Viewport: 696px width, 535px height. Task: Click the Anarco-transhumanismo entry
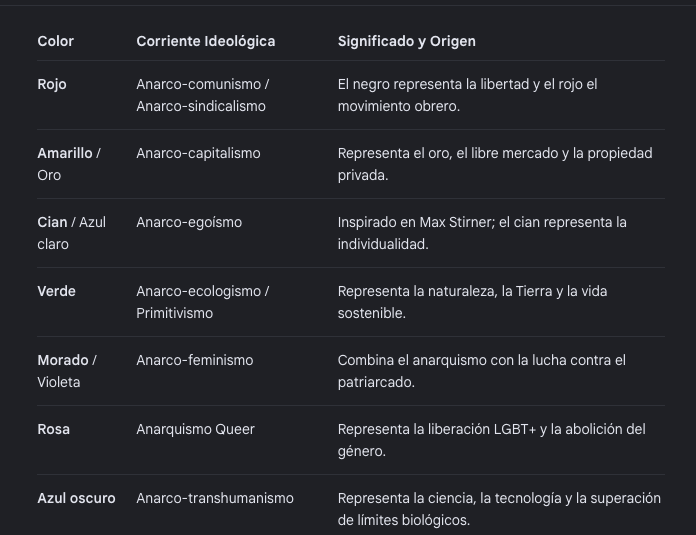pyautogui.click(x=215, y=498)
